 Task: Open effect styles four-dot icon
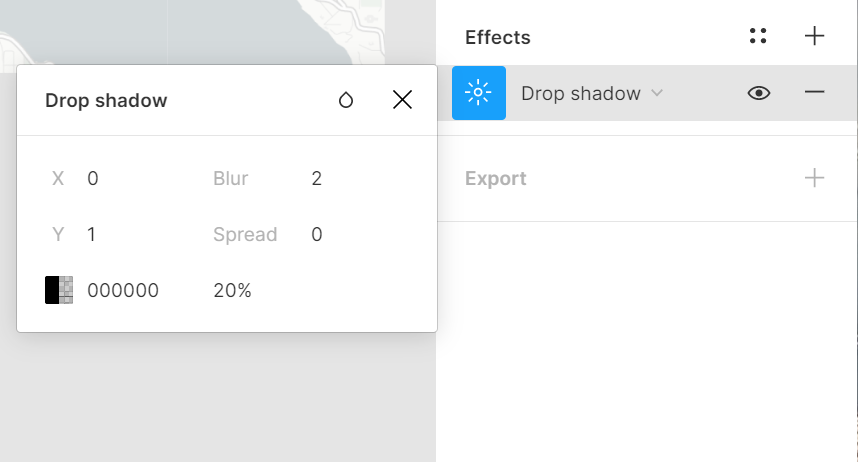click(758, 37)
